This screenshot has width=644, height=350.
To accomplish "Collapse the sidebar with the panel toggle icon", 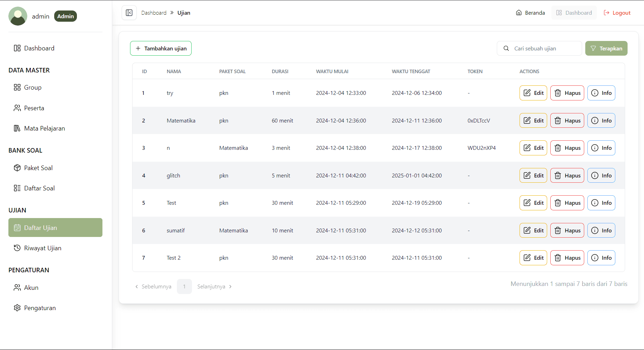I will click(129, 13).
